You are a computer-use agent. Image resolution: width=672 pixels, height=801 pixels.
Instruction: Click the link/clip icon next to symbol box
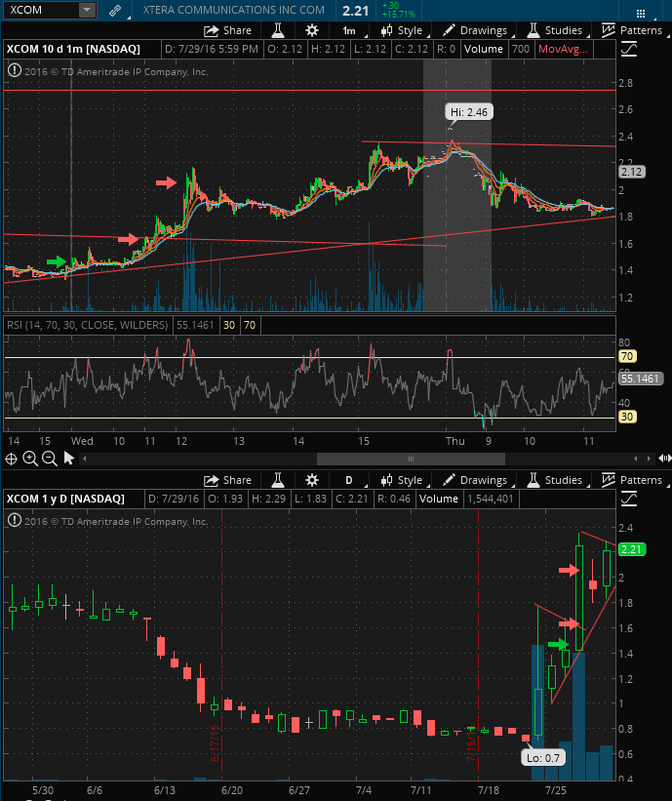(115, 10)
